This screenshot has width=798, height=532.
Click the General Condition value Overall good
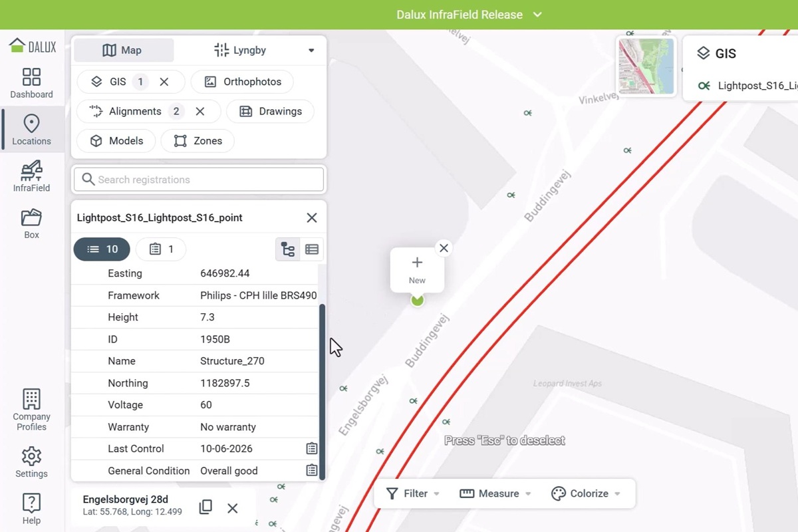pos(229,471)
